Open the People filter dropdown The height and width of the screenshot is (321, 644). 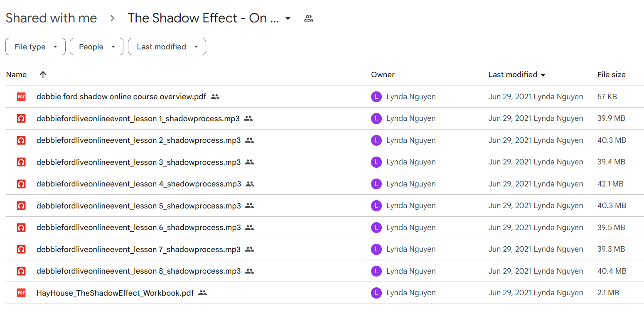(96, 47)
